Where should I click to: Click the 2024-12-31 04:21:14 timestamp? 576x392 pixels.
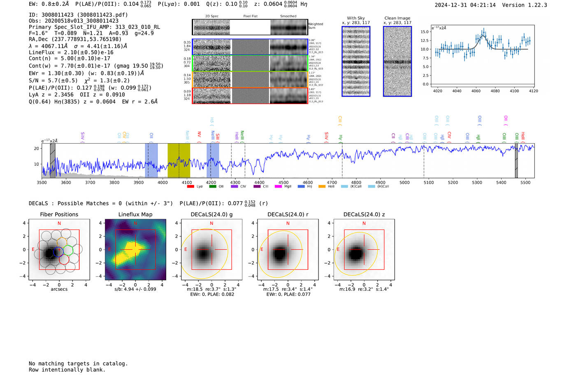click(465, 5)
